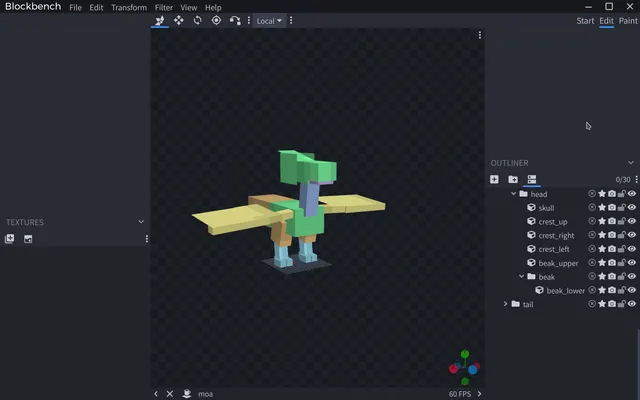Click the moa project name
The image size is (640, 400).
point(205,394)
